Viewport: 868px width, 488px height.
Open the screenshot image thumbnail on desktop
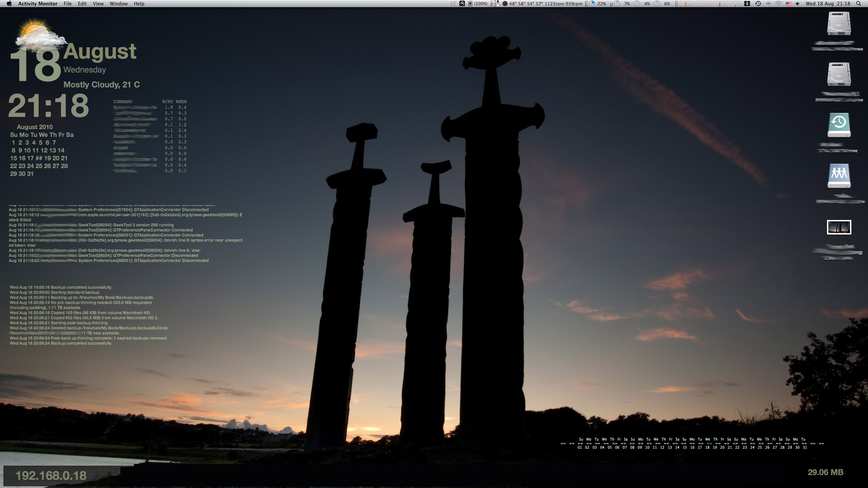[839, 227]
